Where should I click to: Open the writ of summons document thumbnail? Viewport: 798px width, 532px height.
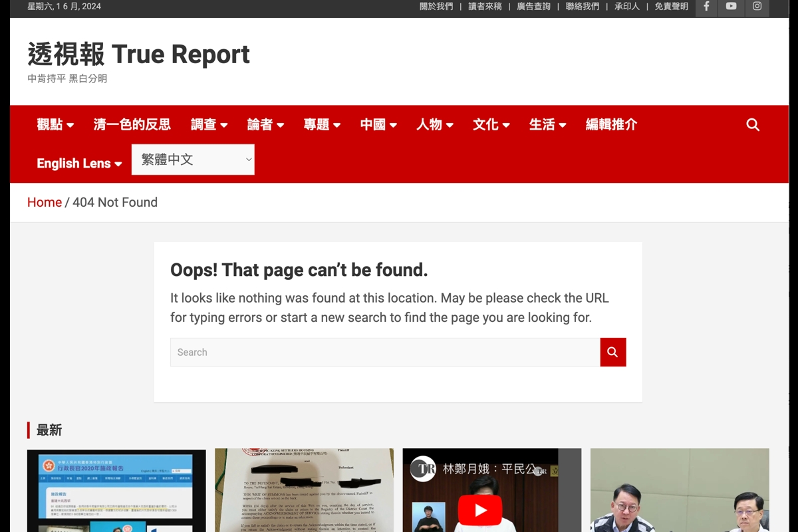click(x=304, y=490)
